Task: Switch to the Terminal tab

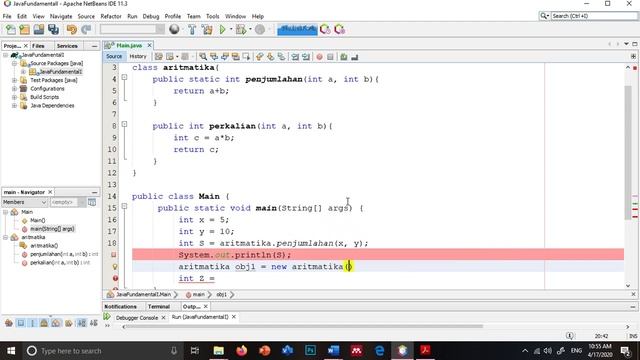Action: [x=159, y=307]
